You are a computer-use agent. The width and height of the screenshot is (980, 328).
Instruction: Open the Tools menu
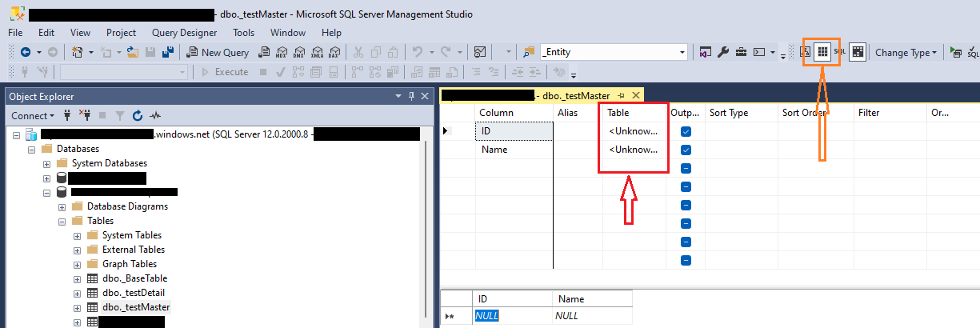tap(244, 33)
